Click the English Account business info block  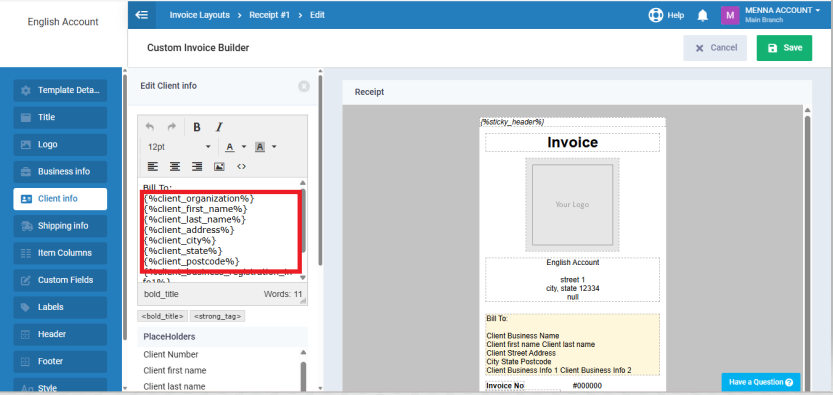point(572,280)
